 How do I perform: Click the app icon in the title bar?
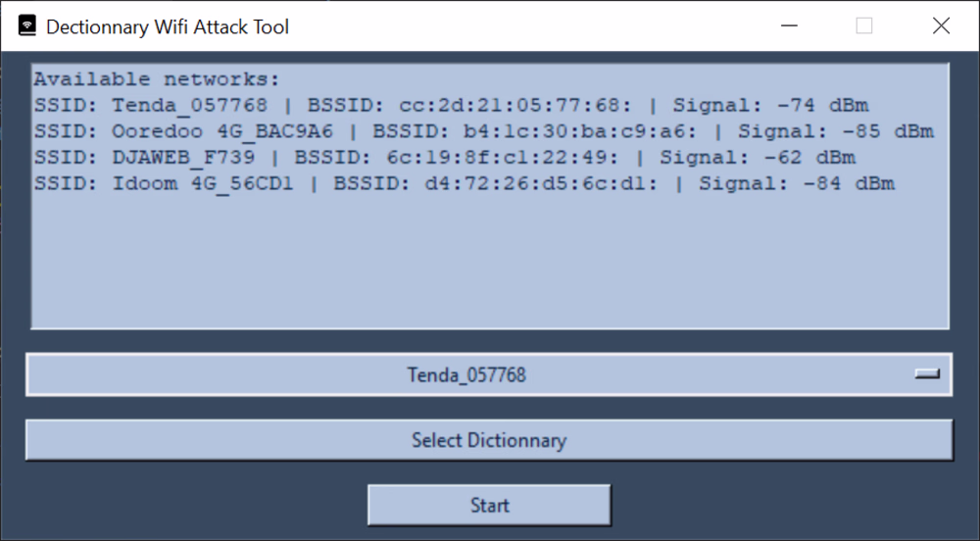(x=26, y=26)
